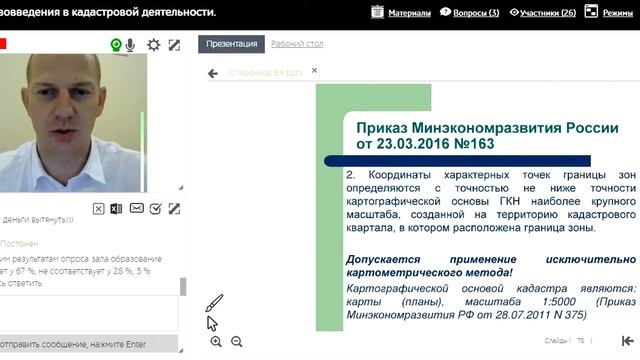Close the open presentation file tab
The image size is (640, 360).
314,70
